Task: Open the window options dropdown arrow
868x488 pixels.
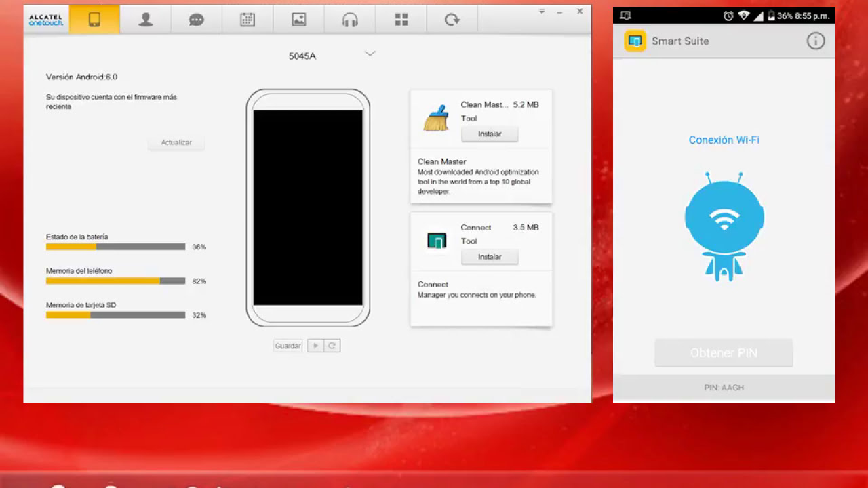Action: [542, 11]
